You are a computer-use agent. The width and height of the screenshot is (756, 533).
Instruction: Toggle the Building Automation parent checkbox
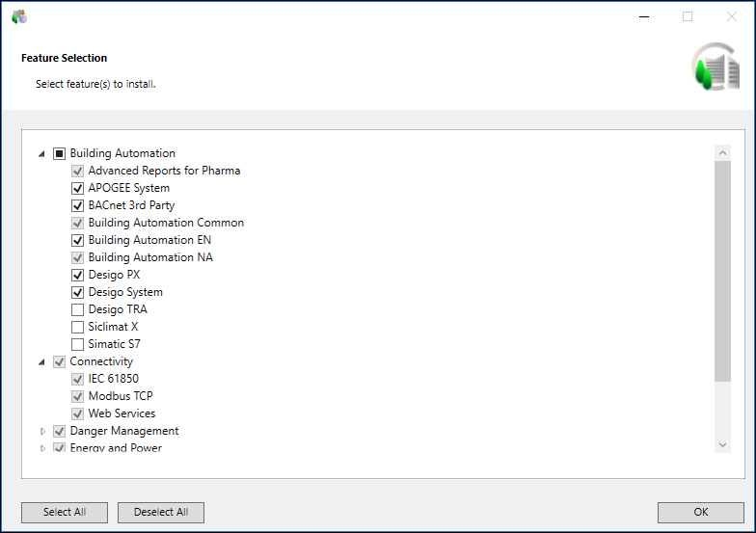pos(60,153)
